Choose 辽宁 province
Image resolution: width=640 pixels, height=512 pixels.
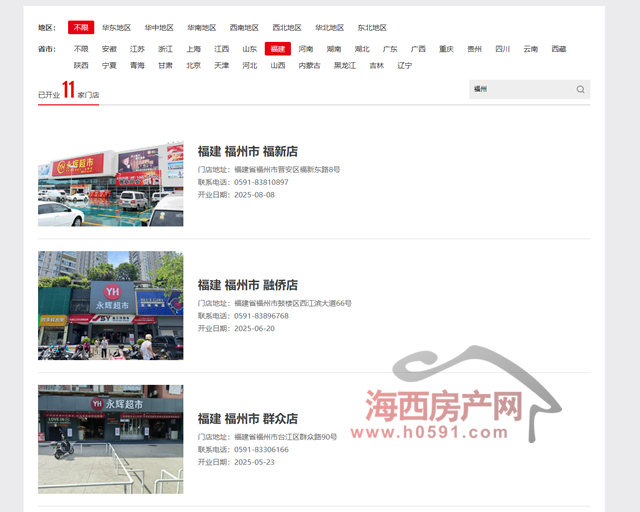point(404,65)
